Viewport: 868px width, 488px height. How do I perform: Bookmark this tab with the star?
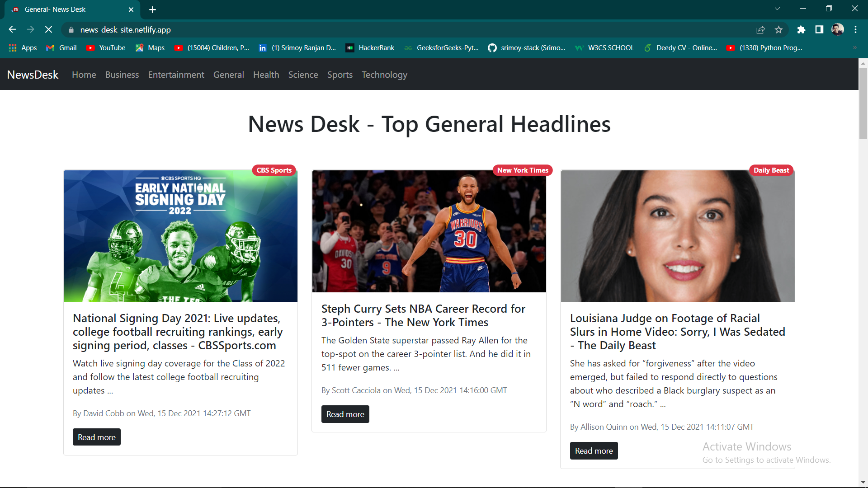pyautogui.click(x=778, y=30)
